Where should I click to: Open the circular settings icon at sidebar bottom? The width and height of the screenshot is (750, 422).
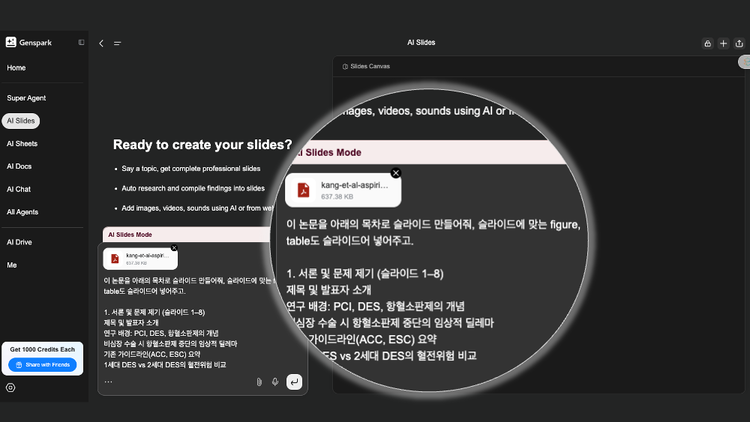point(11,388)
